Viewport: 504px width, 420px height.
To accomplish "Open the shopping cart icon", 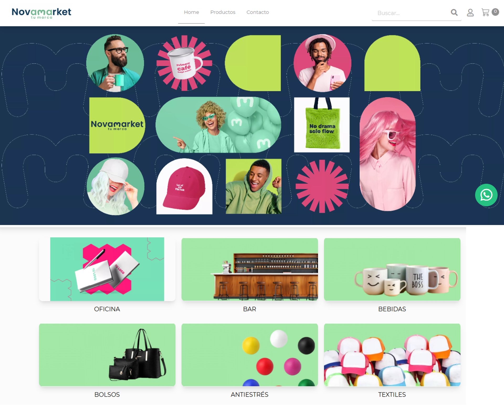I will click(x=485, y=12).
